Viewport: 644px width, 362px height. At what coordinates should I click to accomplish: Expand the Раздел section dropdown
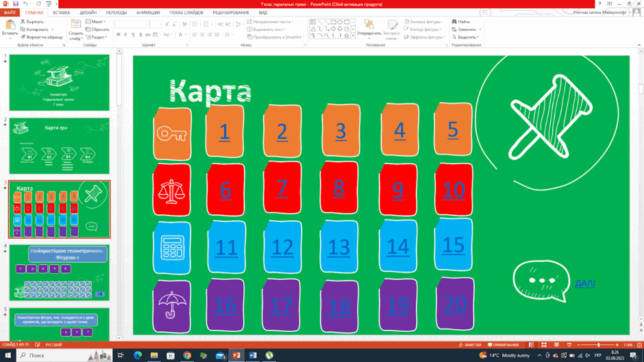point(97,37)
